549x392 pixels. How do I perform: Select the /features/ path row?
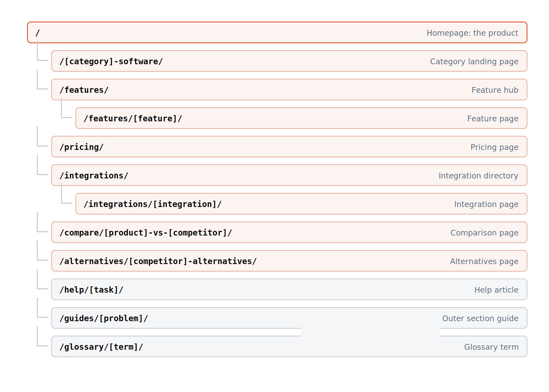[289, 89]
